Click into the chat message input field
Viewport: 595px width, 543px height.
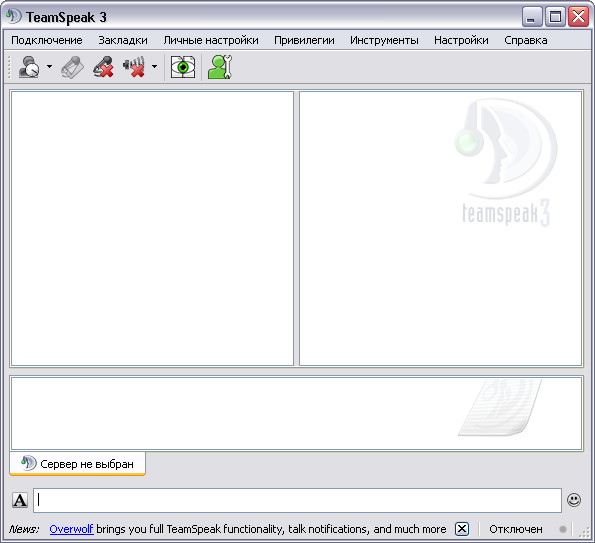tap(297, 500)
